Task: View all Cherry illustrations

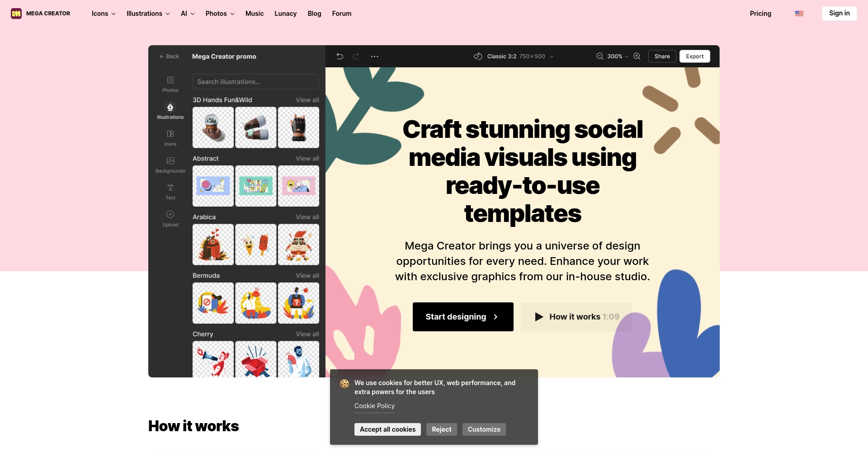Action: tap(307, 334)
